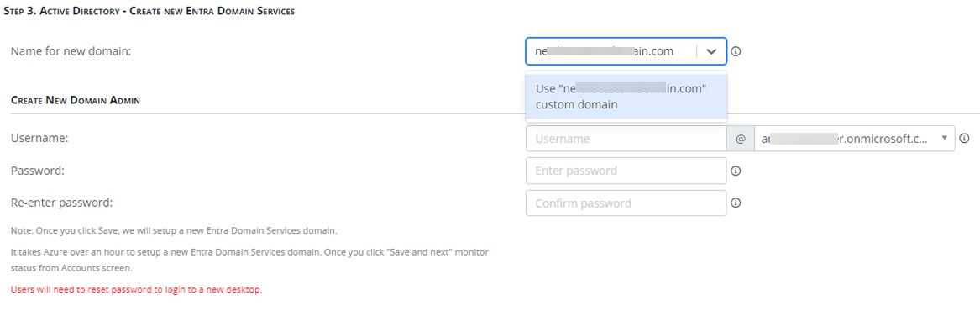Select the "Use custom domain" suggestion option
The height and width of the screenshot is (311, 980).
coord(626,97)
